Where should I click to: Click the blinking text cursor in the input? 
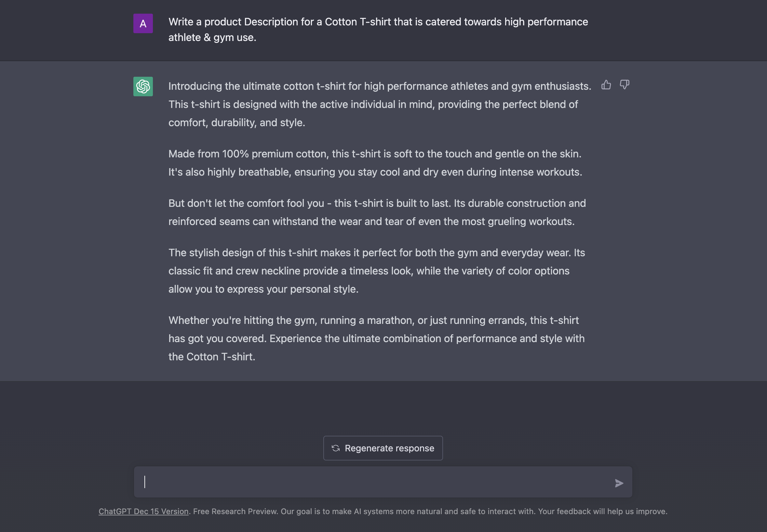145,482
